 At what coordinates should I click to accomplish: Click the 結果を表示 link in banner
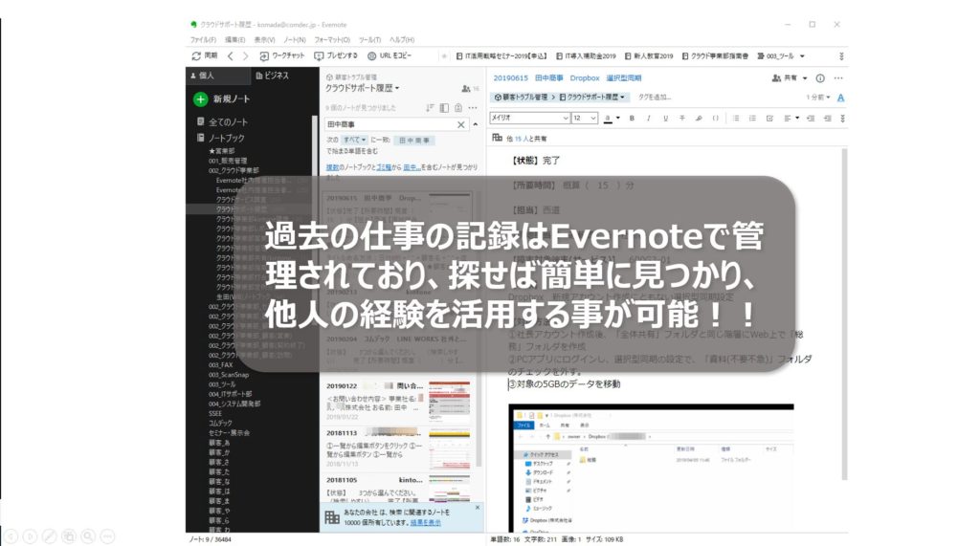pos(426,523)
